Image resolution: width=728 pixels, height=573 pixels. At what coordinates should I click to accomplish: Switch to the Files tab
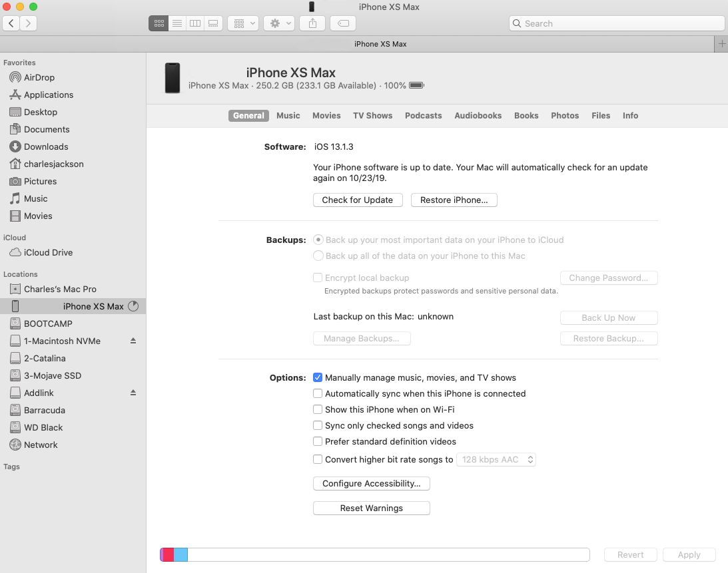601,116
